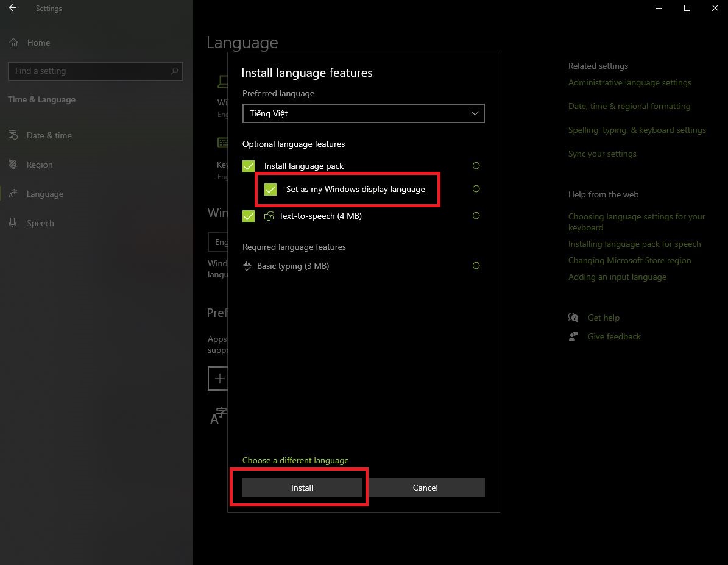This screenshot has height=565, width=728.
Task: Close the Settings window
Action: point(715,8)
